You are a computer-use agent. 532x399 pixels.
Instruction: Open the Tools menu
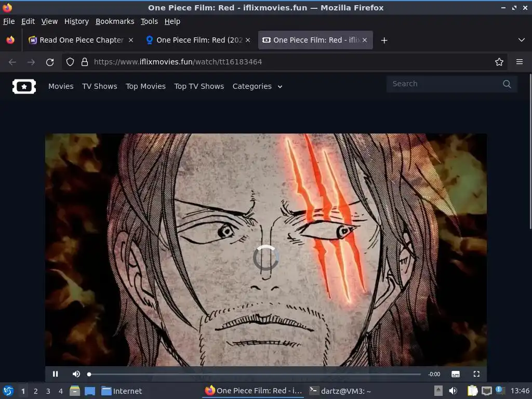[x=149, y=21]
